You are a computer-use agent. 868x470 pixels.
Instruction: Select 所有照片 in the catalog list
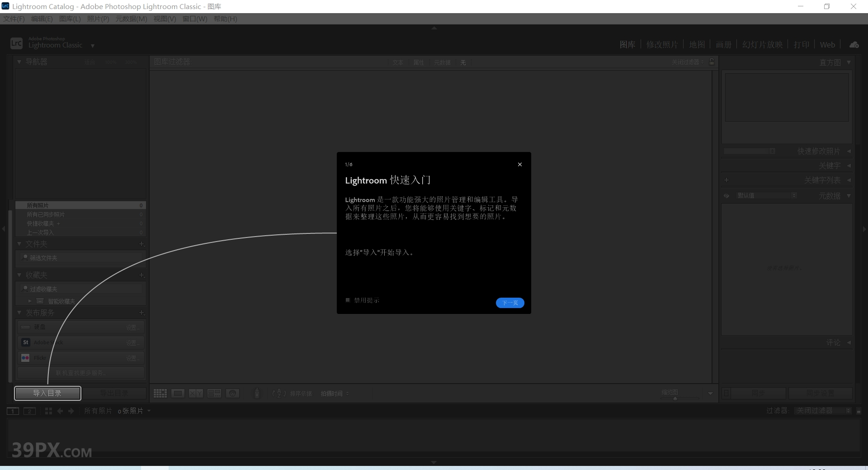point(80,205)
